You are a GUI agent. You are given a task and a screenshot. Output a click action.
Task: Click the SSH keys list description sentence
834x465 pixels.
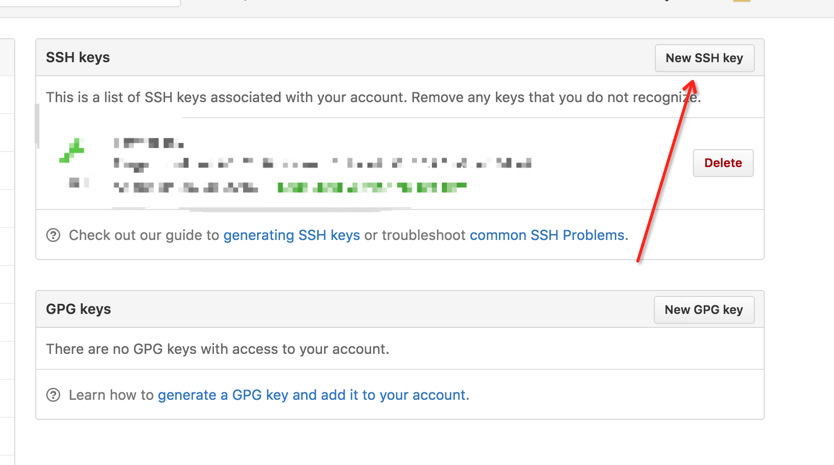(x=373, y=97)
